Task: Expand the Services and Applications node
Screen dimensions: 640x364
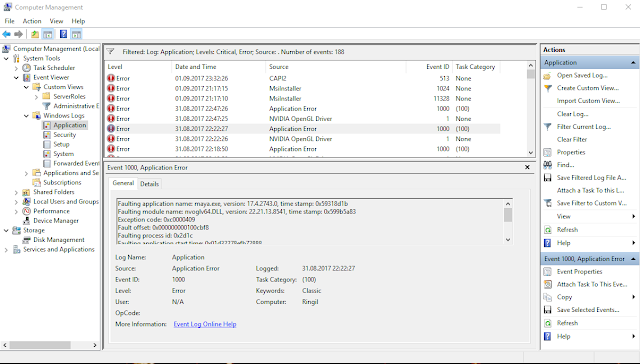Action: [x=6, y=250]
